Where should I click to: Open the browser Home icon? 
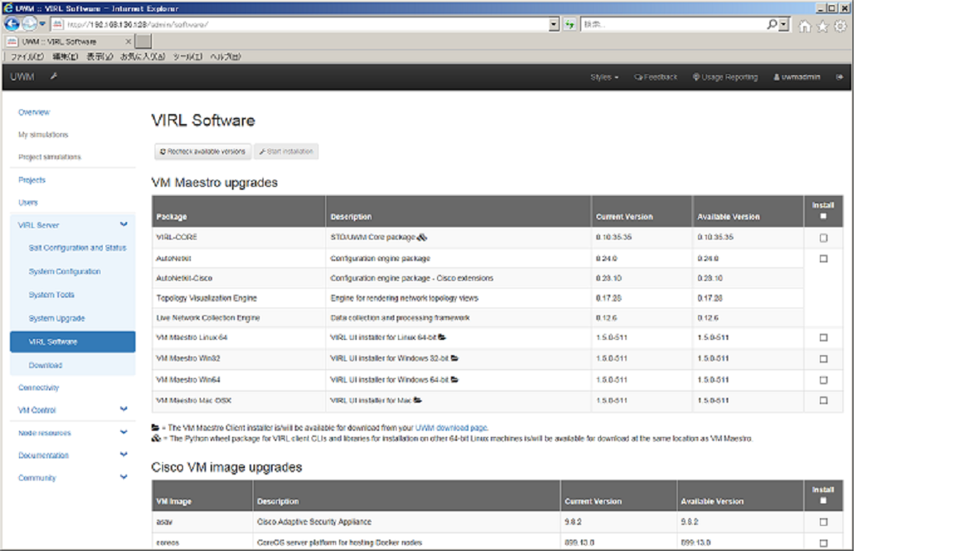coord(805,26)
